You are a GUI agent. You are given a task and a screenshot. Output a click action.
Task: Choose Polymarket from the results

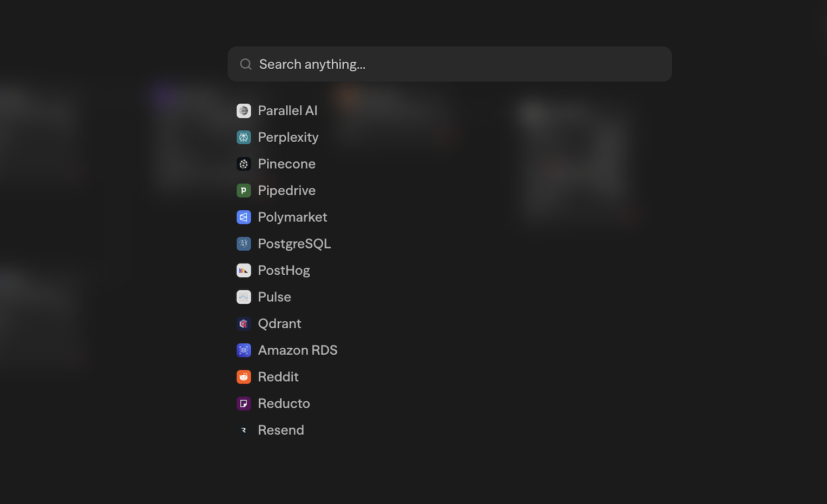(292, 217)
